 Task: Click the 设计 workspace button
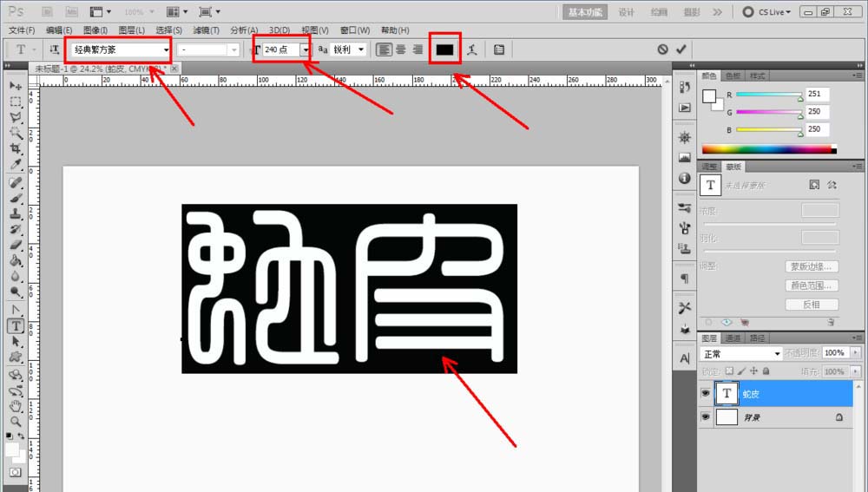point(626,12)
